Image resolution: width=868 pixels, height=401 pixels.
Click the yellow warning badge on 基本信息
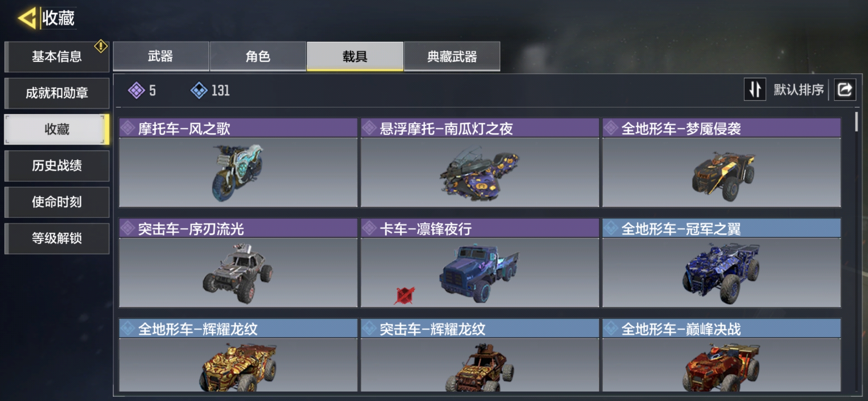point(101,46)
